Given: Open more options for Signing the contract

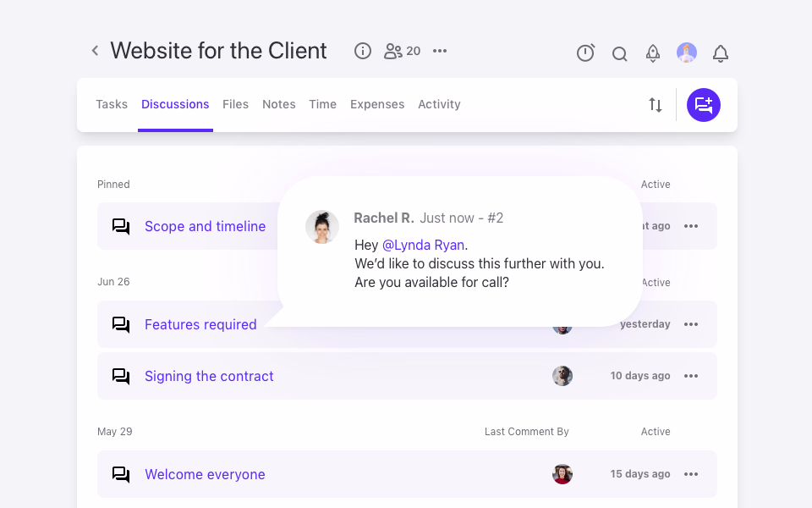Looking at the screenshot, I should [x=691, y=376].
